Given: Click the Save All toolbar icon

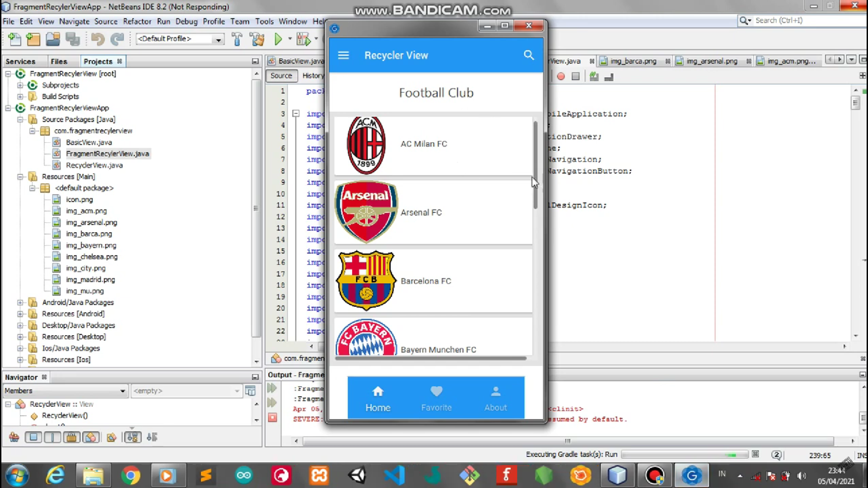Looking at the screenshot, I should tap(73, 39).
